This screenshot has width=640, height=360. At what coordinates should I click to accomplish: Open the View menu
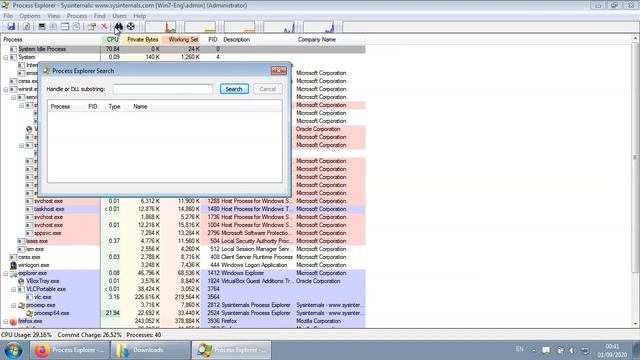(x=53, y=16)
